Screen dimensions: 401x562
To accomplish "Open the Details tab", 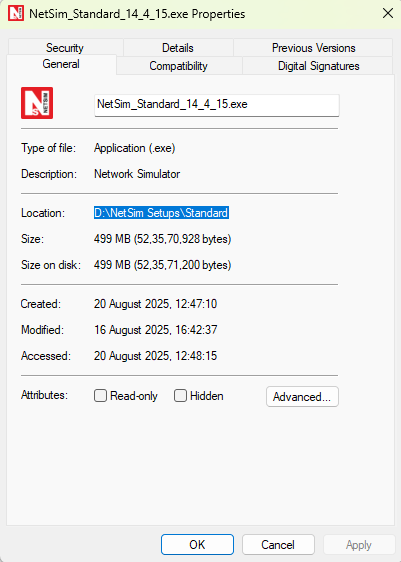I will [178, 48].
